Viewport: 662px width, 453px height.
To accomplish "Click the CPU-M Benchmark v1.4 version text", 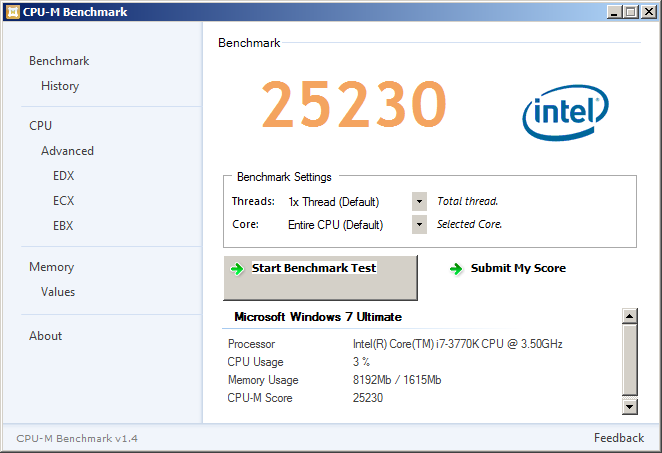I will click(x=77, y=439).
